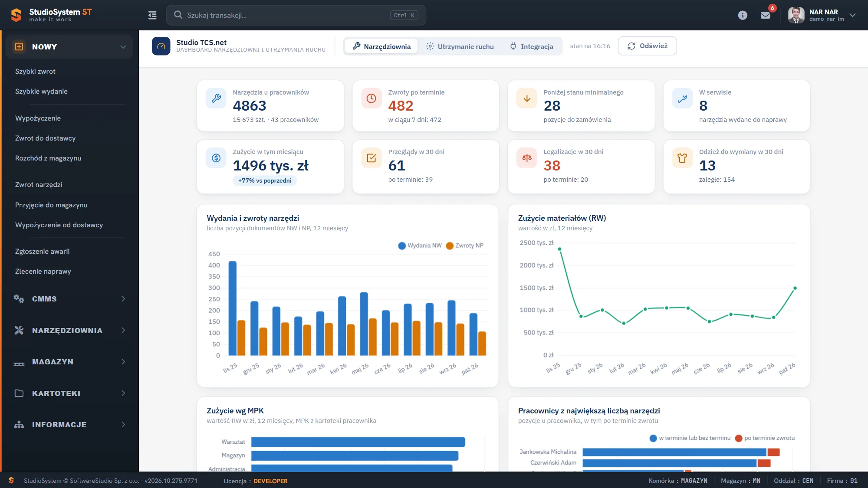The image size is (868, 488).
Task: Switch to the Narzędziownia tab
Action: click(x=381, y=46)
